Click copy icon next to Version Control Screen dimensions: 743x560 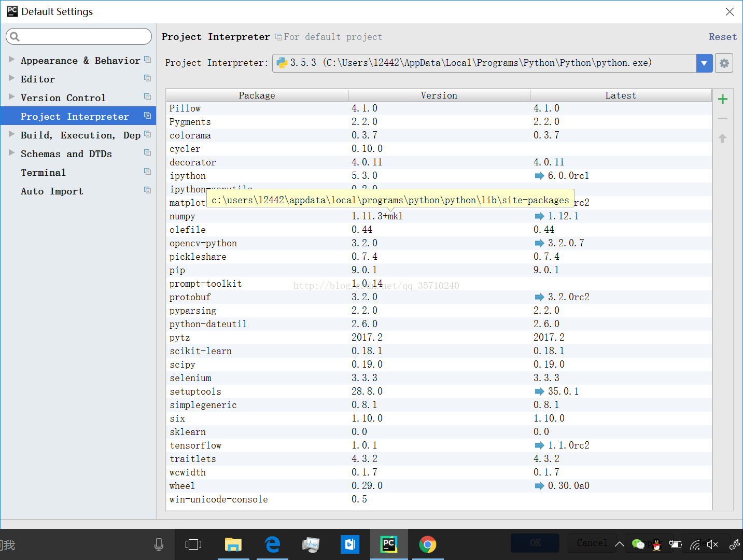[148, 97]
